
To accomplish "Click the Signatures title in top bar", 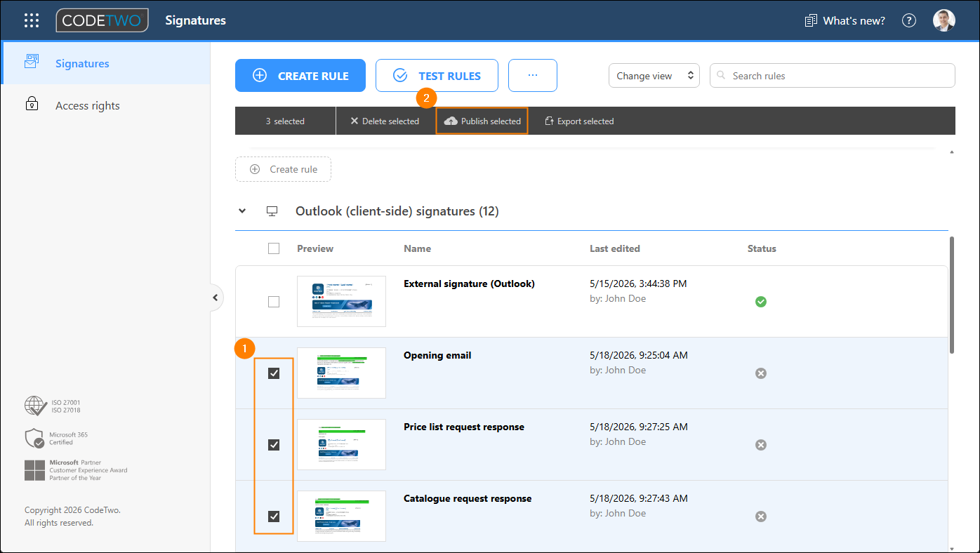I will click(195, 20).
